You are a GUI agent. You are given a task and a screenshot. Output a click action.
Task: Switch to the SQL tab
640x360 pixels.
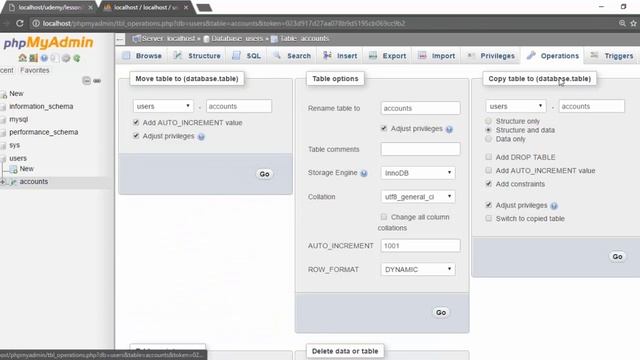247,56
